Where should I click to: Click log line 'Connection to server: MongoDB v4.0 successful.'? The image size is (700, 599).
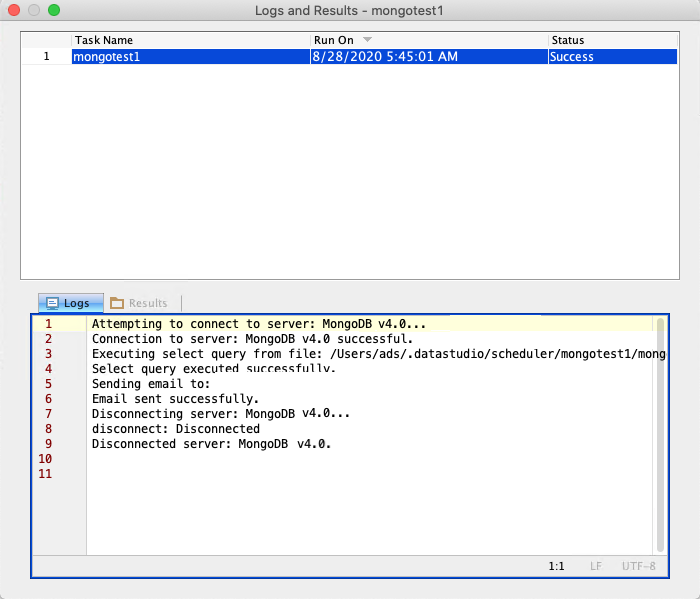click(x=252, y=339)
